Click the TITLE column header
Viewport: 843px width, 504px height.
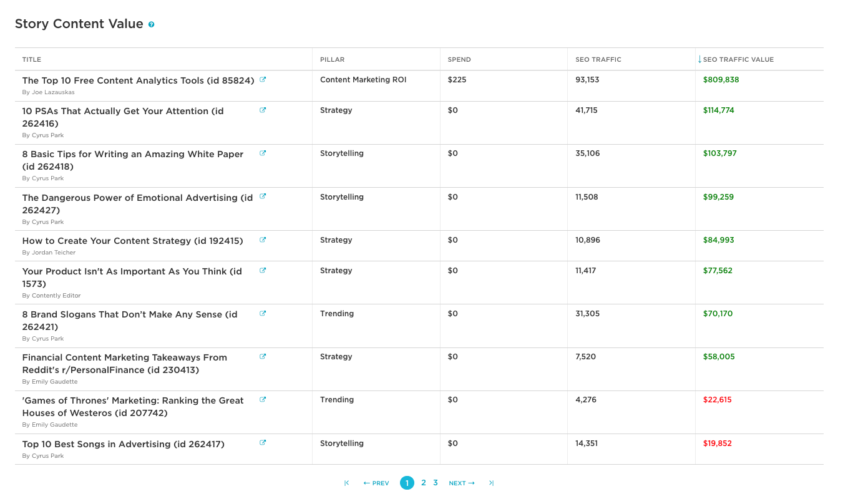tap(31, 59)
